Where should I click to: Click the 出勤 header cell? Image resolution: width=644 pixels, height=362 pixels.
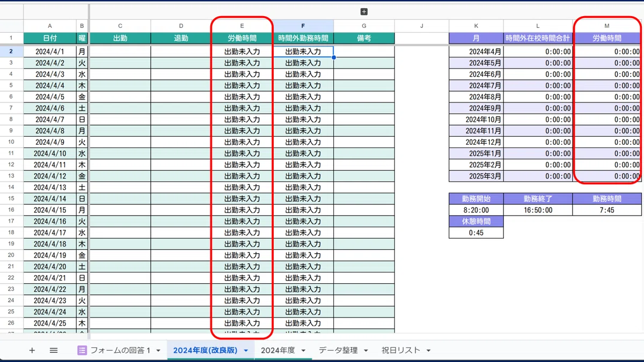[x=120, y=38]
